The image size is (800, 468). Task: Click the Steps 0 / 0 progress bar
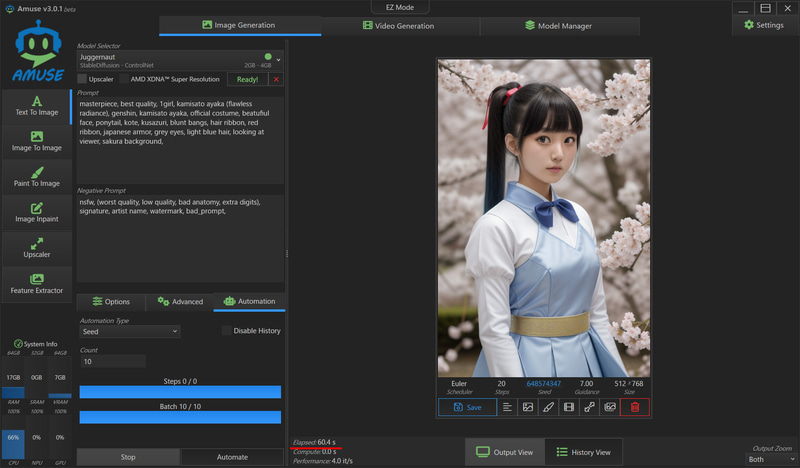(180, 392)
